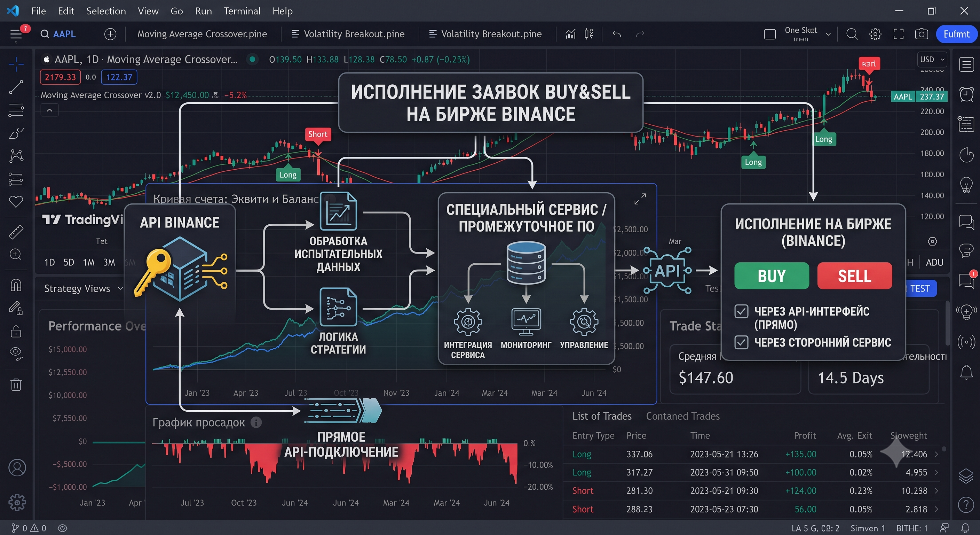Activate the zoom-in magnifier tool

(16, 254)
